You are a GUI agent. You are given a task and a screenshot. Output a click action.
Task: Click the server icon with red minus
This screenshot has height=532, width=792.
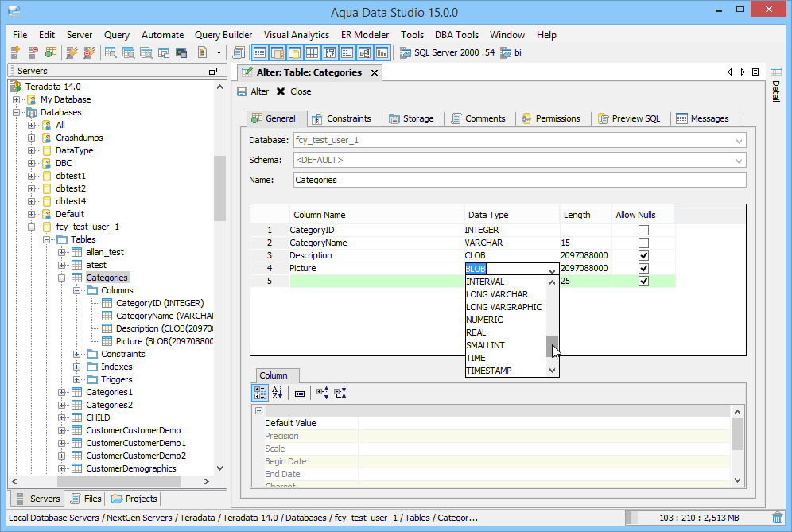[33, 52]
